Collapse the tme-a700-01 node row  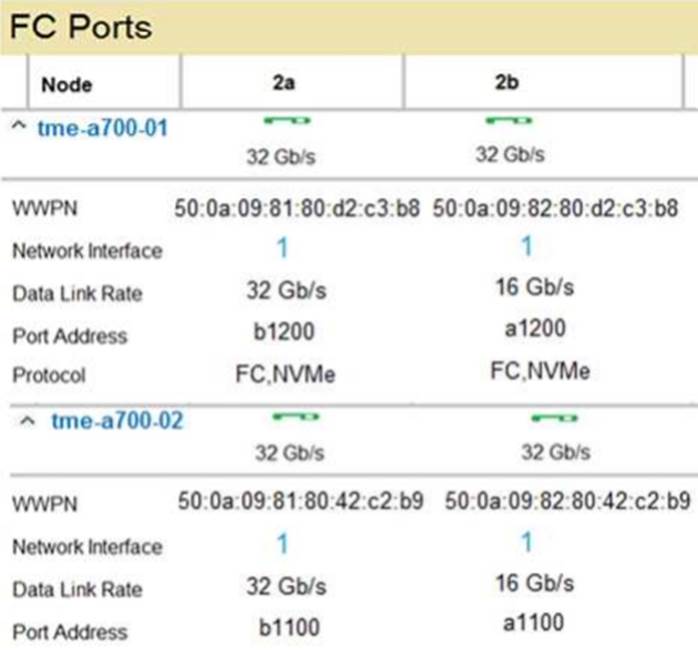point(18,129)
